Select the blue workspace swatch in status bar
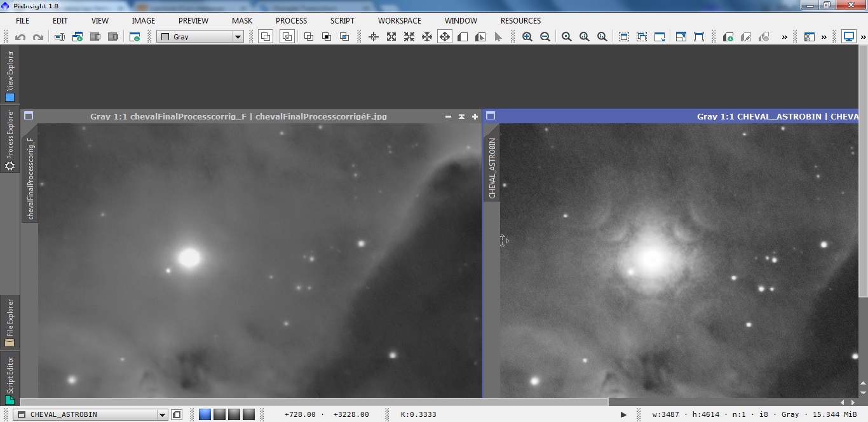This screenshot has height=422, width=868. click(x=205, y=414)
